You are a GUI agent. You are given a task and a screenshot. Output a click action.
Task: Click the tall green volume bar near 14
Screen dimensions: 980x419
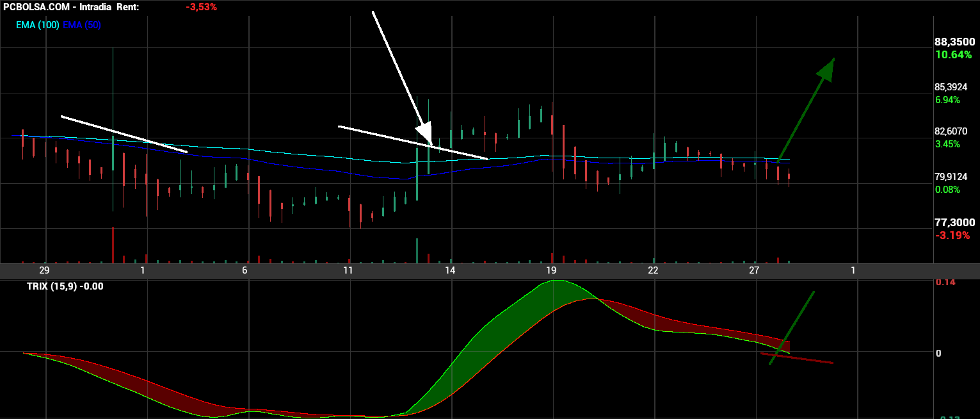point(417,251)
